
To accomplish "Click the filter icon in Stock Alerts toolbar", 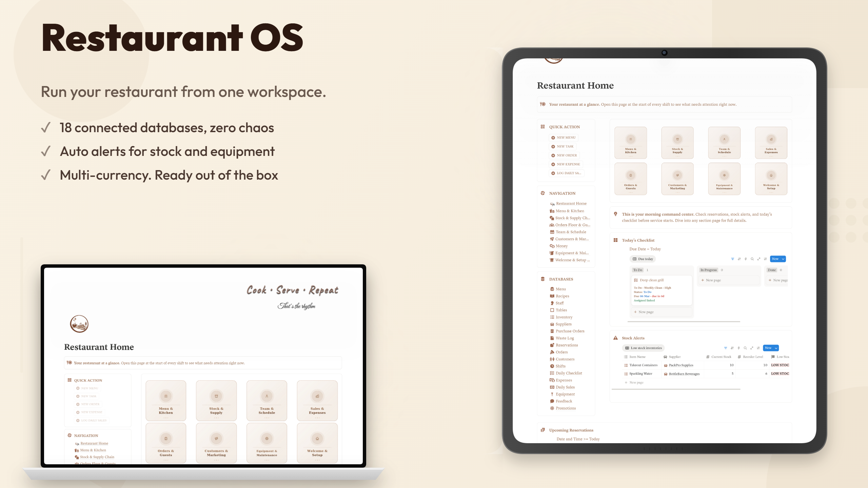I will click(726, 348).
